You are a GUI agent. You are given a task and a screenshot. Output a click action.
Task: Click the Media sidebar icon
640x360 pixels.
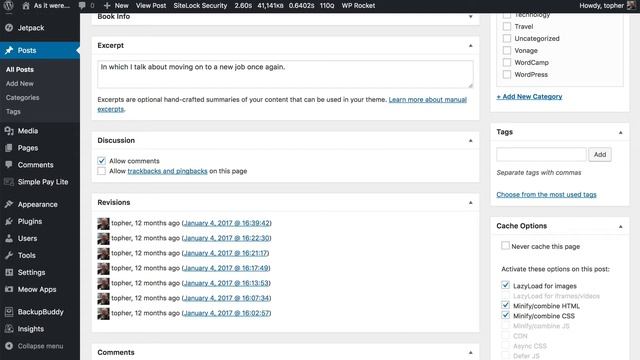click(9, 131)
